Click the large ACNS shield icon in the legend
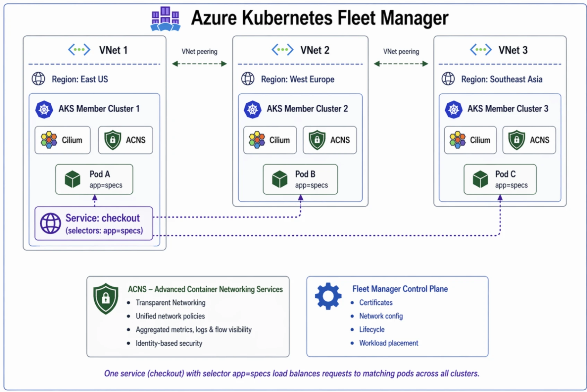Screen dimensions: 587x392 coord(106,299)
